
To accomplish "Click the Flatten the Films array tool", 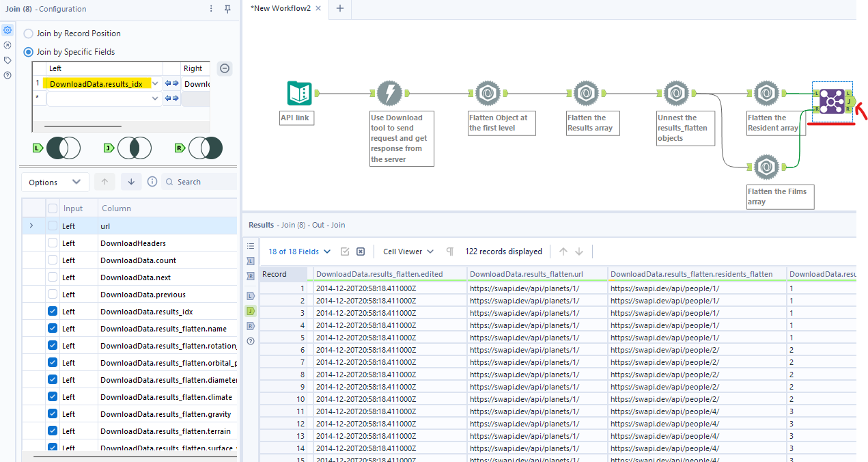I will tap(766, 166).
